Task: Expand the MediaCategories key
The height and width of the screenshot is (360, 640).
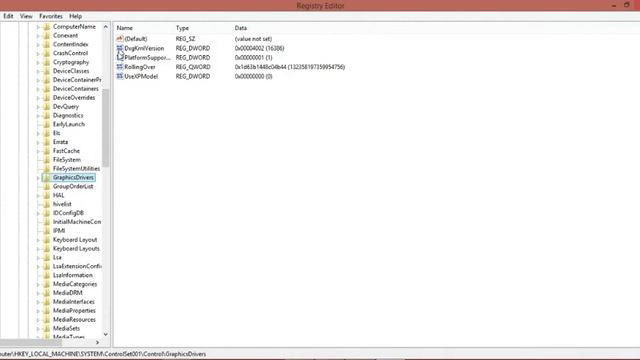Action: tap(38, 284)
